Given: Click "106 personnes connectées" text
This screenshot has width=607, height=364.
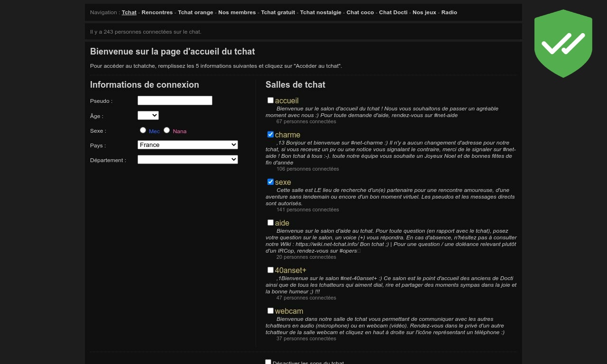Looking at the screenshot, I should 308,169.
